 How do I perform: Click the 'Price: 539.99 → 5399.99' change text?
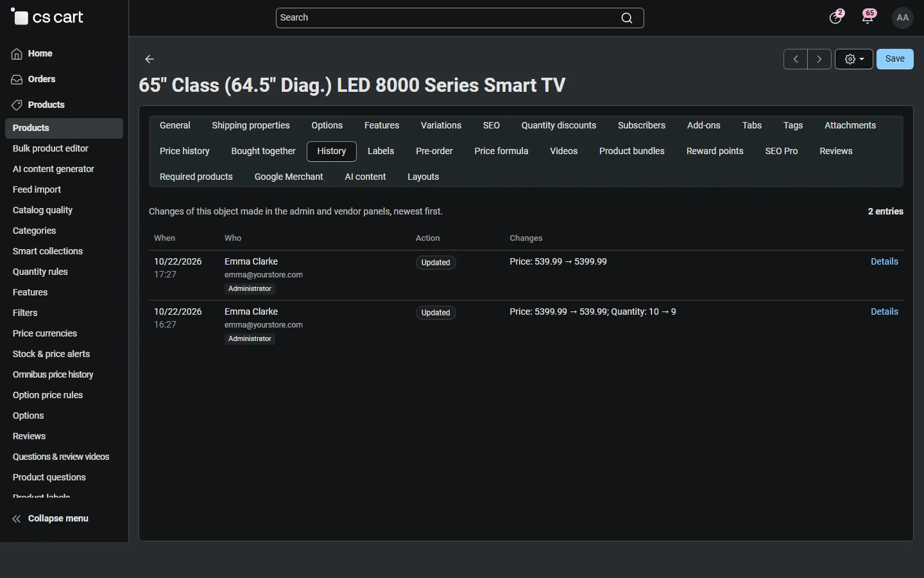(x=558, y=262)
